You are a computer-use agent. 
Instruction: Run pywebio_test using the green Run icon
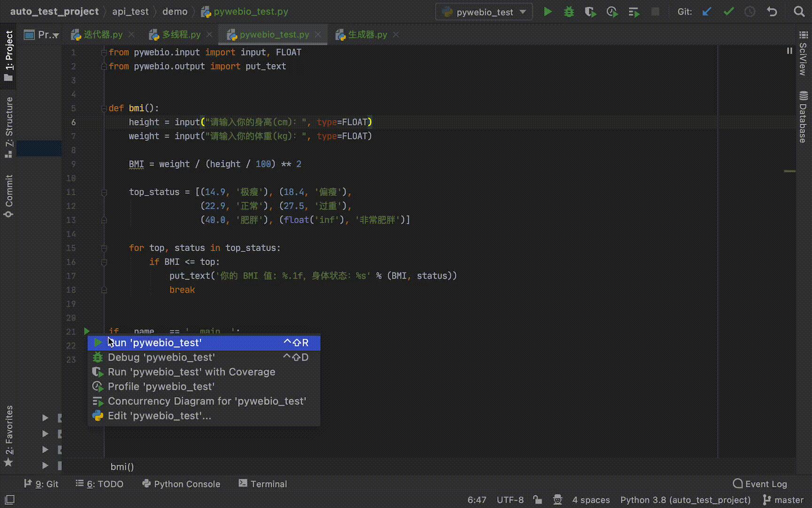[548, 12]
